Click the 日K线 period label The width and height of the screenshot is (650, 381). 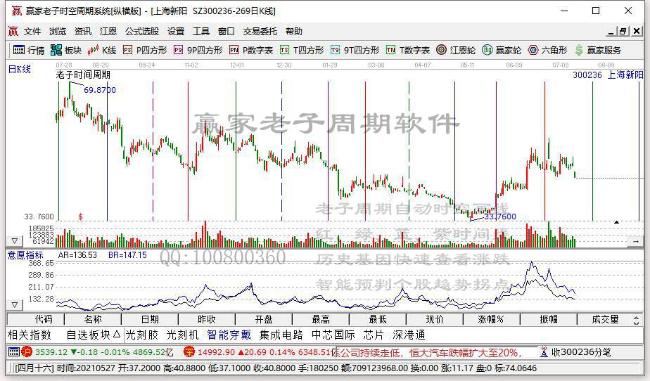(x=19, y=69)
